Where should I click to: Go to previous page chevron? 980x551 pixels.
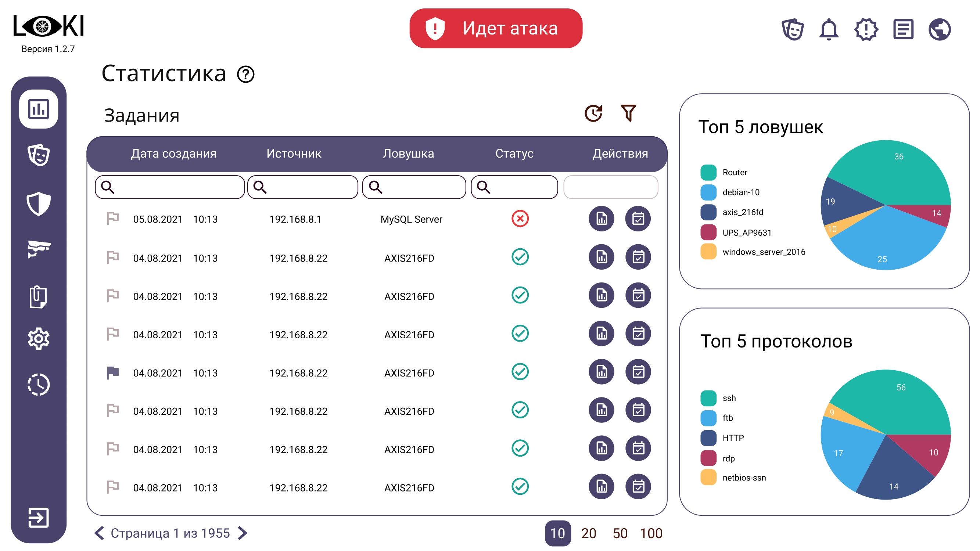pos(99,533)
